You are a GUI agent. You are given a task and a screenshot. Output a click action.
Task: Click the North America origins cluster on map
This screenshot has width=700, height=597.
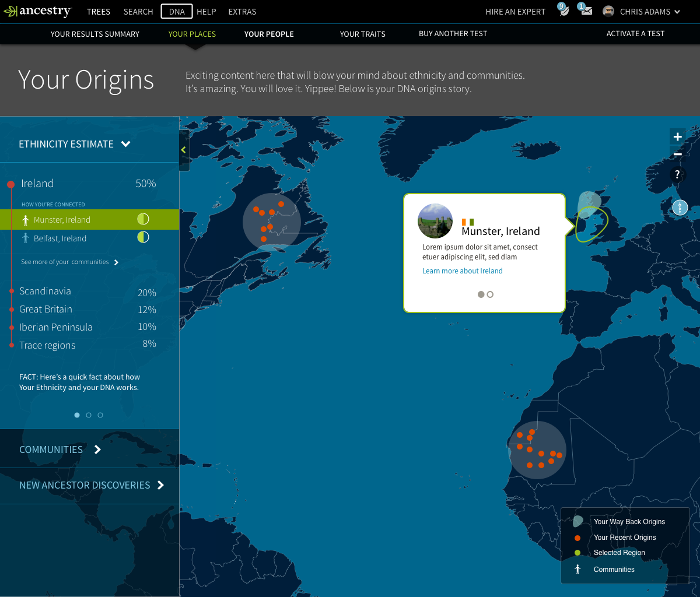pos(271,222)
